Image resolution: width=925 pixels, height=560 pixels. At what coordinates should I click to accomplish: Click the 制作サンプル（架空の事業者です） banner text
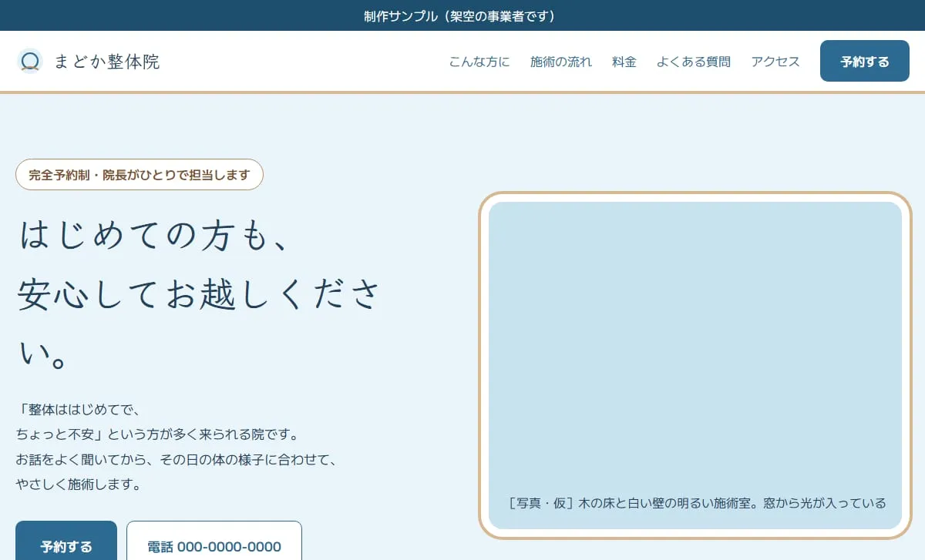(462, 15)
